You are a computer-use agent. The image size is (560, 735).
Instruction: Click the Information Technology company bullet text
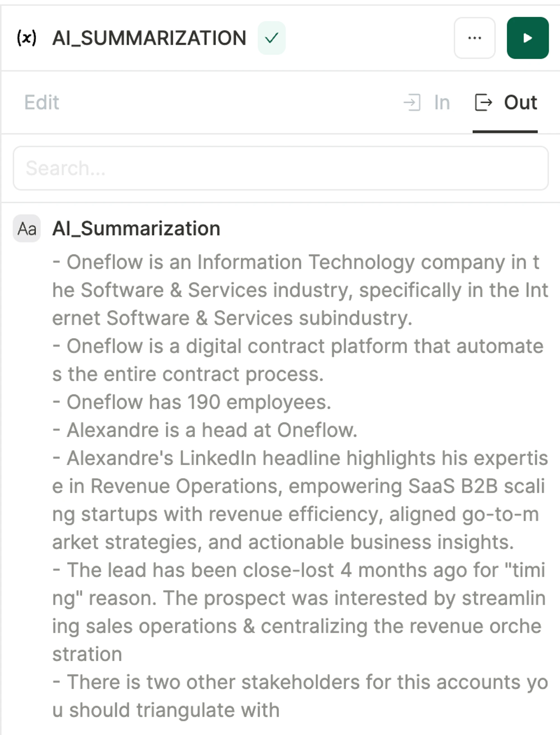tap(300, 290)
